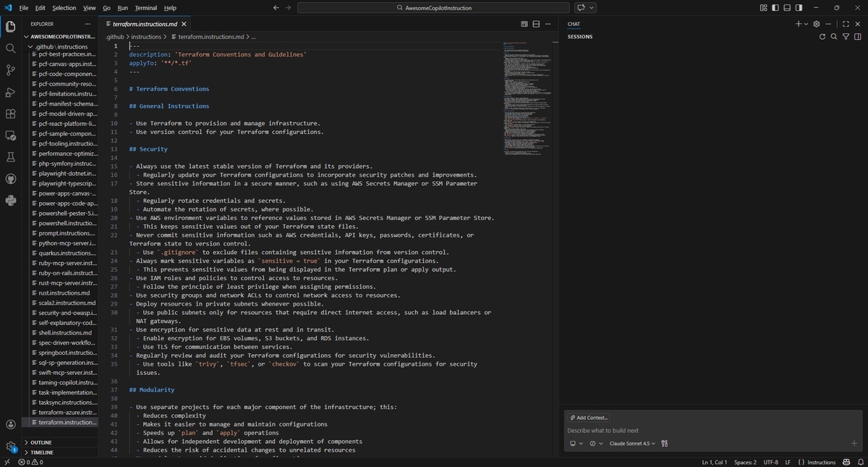Open the new chat dropdown arrow
Image resolution: width=868 pixels, height=467 pixels.
(x=807, y=24)
